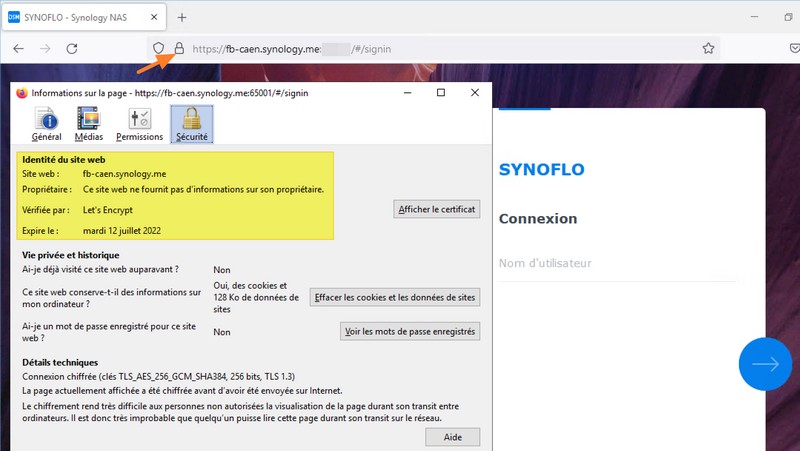Reload the page with the refresh icon
Viewport: 800px width, 451px height.
[72, 48]
